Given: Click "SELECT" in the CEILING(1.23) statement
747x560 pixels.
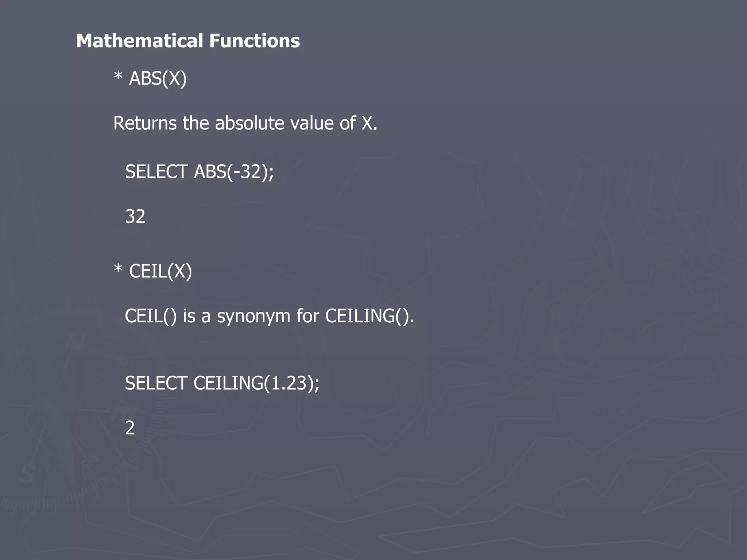Looking at the screenshot, I should pyautogui.click(x=156, y=384).
